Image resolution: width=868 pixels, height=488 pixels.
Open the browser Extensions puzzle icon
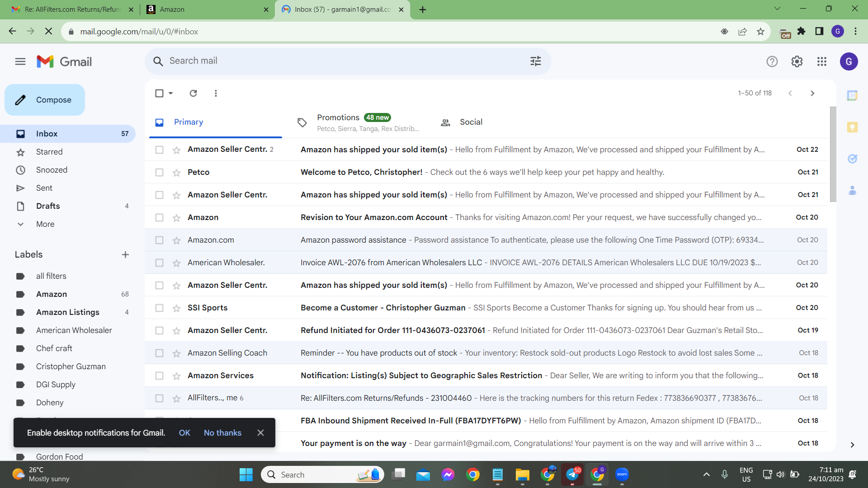click(802, 31)
